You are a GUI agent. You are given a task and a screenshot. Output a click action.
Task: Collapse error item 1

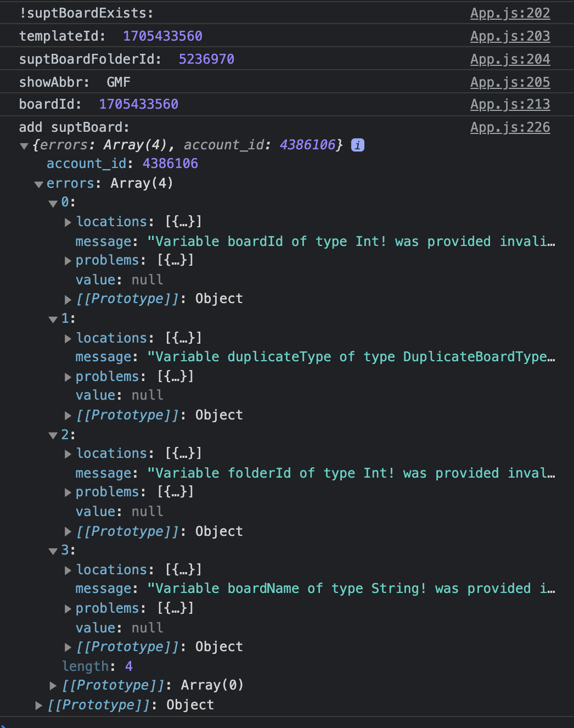pyautogui.click(x=53, y=320)
